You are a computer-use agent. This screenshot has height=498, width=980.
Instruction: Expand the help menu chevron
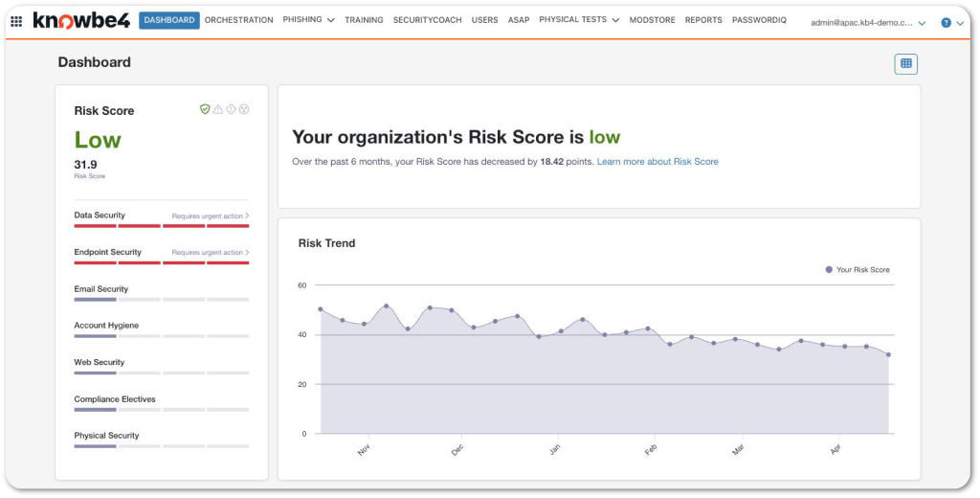pyautogui.click(x=960, y=23)
